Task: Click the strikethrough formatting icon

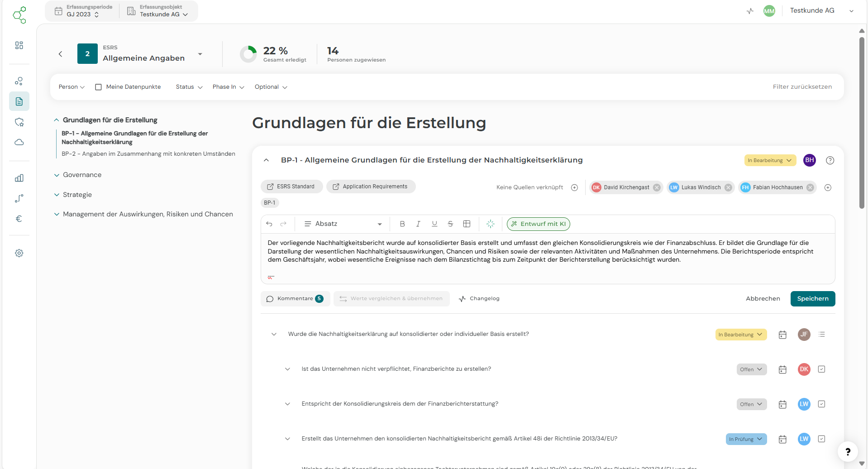Action: click(x=450, y=224)
